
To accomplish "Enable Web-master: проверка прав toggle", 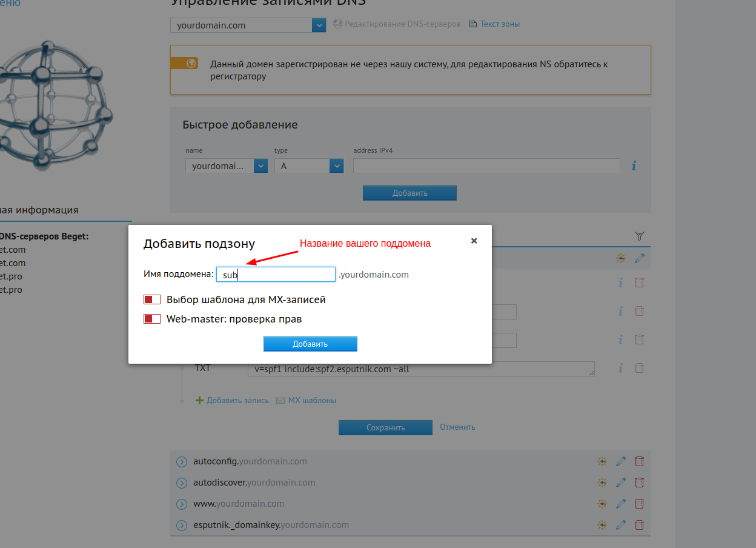I will [x=152, y=319].
